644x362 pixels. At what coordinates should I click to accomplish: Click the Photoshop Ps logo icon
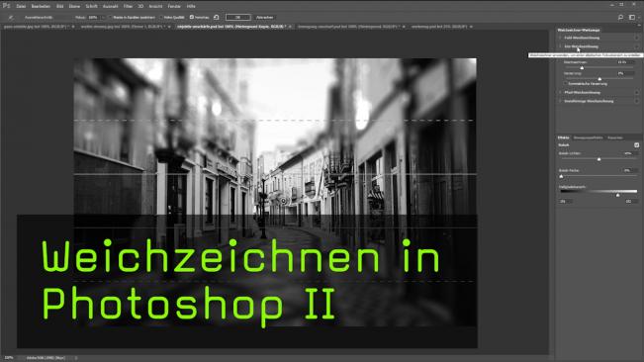(x=6, y=5)
